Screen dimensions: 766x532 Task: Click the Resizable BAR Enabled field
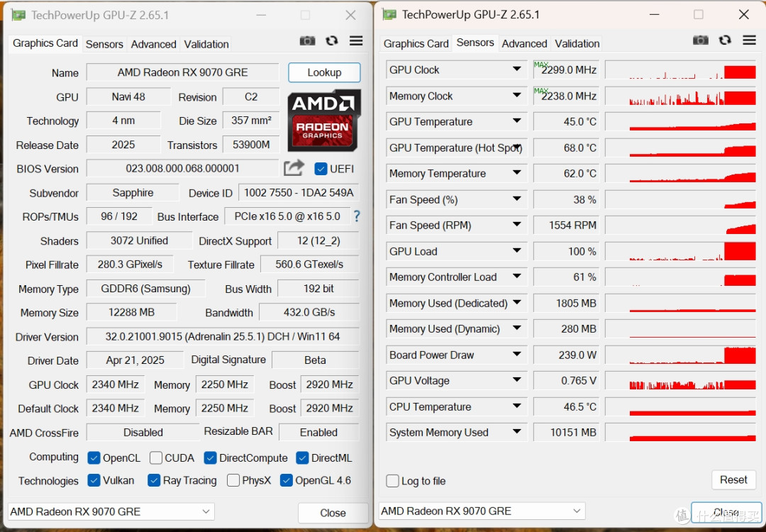(x=319, y=433)
